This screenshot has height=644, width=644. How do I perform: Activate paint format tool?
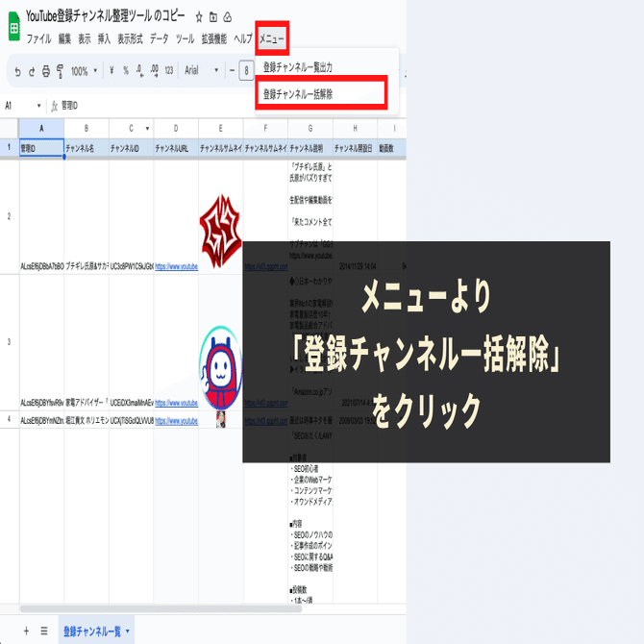(60, 71)
